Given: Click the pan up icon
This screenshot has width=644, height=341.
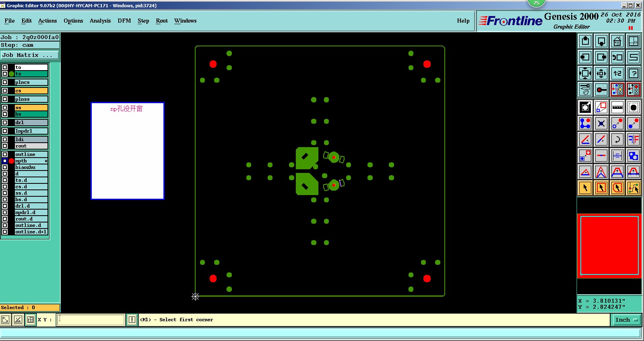Looking at the screenshot, I should 585,41.
